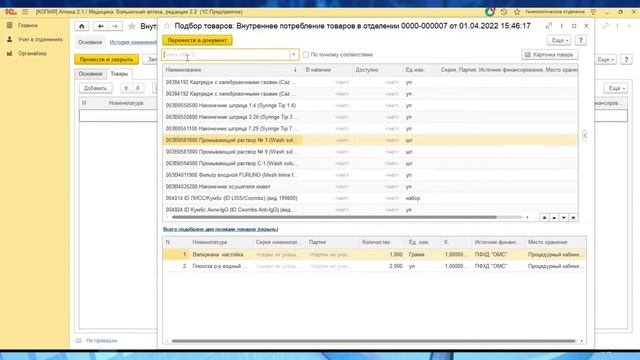The height and width of the screenshot is (360, 640).
Task: Select row Промывающий раствор № 3
Action: [x=370, y=140]
